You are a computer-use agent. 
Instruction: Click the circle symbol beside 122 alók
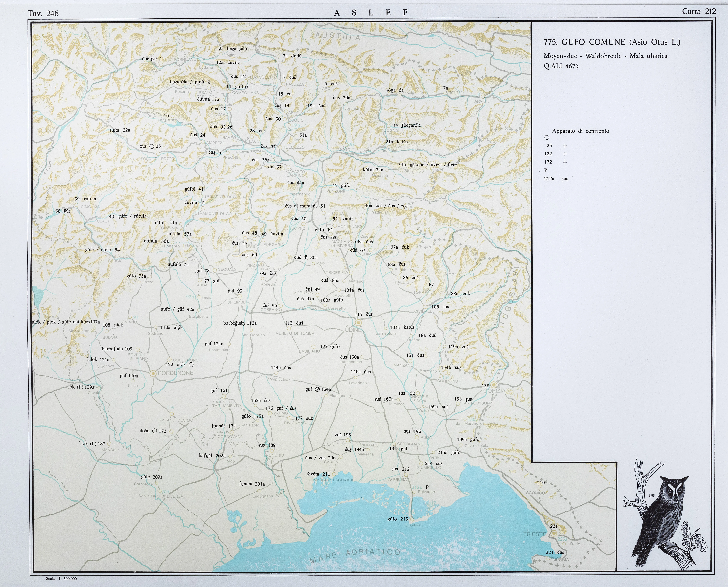point(191,364)
